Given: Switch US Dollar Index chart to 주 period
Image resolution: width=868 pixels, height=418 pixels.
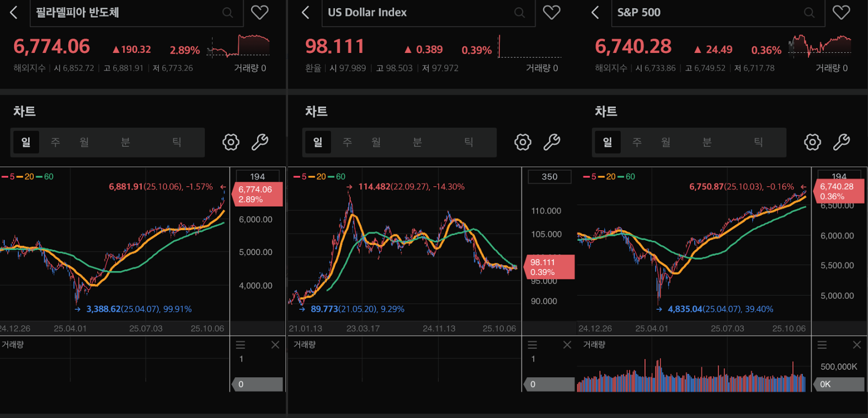Looking at the screenshot, I should pyautogui.click(x=347, y=142).
